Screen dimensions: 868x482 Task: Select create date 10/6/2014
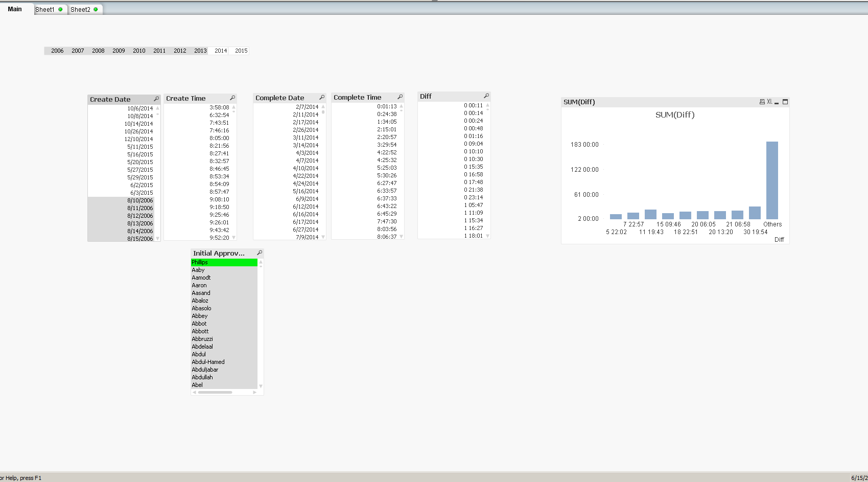pos(121,108)
